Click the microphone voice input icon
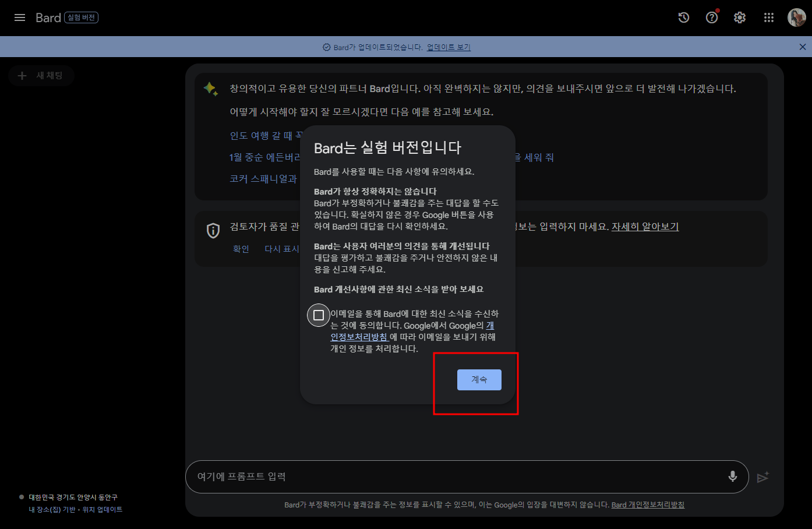 [x=733, y=477]
